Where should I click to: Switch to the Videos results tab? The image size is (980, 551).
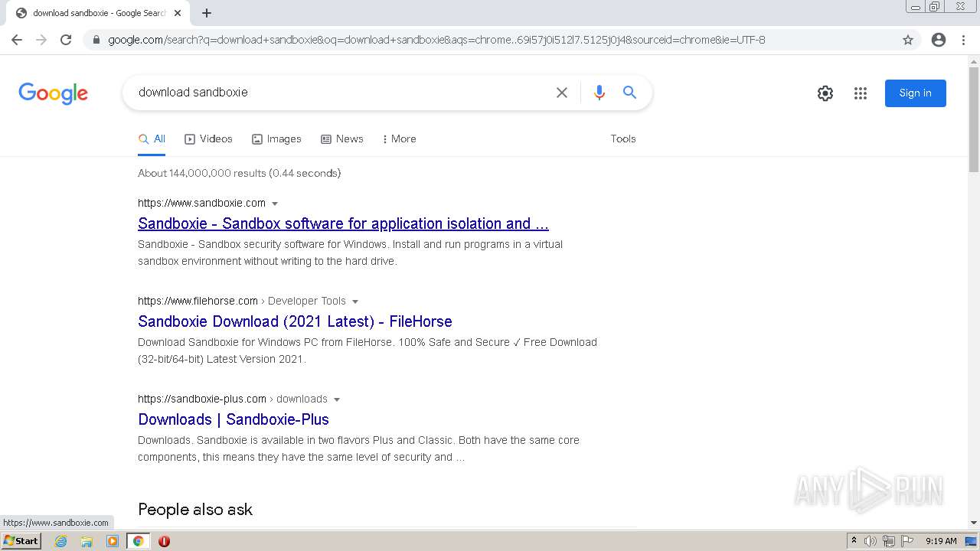point(208,139)
